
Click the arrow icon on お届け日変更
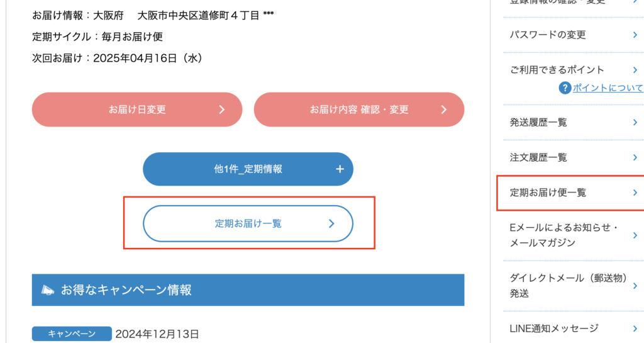pyautogui.click(x=221, y=110)
